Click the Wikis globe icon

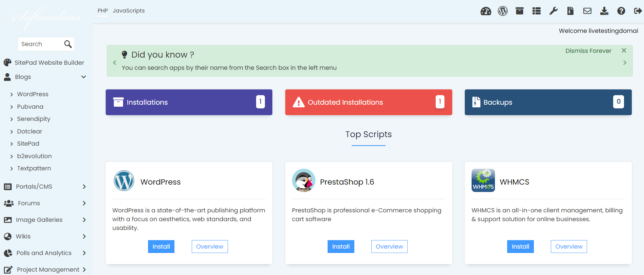tap(8, 236)
